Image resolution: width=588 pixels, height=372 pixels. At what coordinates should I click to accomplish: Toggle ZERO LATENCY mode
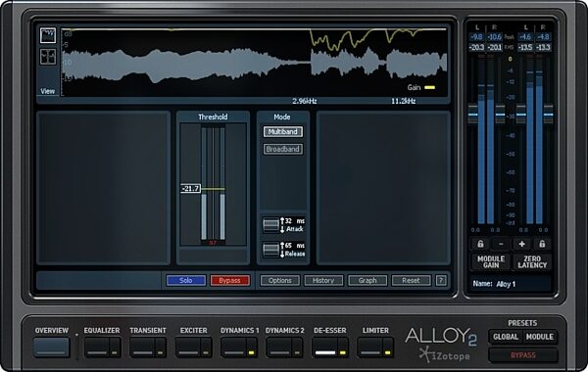532,261
